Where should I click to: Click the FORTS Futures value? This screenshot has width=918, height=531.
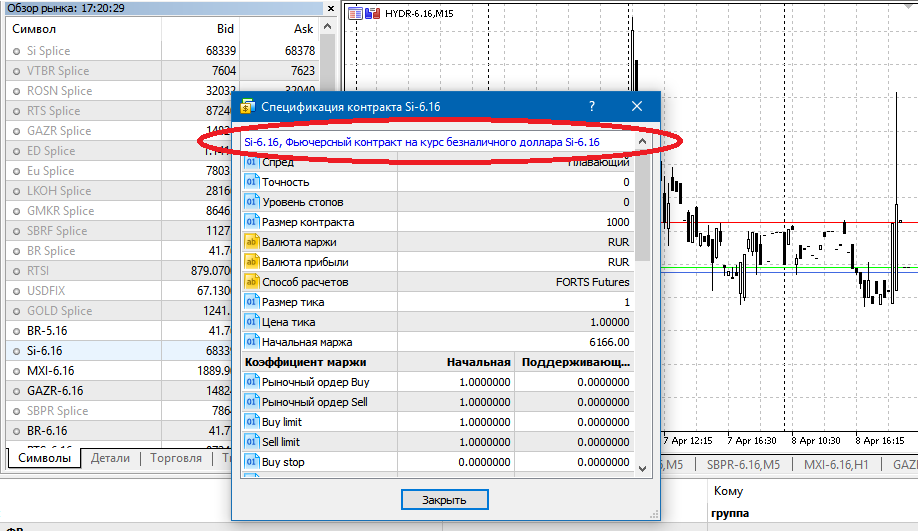592,282
